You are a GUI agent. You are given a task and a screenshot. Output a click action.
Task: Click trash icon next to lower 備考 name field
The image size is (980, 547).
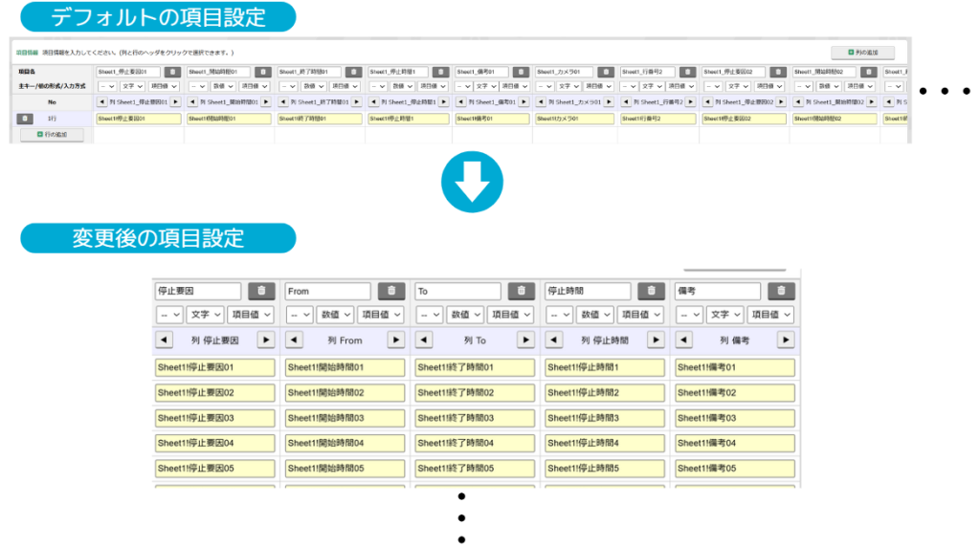tap(781, 291)
